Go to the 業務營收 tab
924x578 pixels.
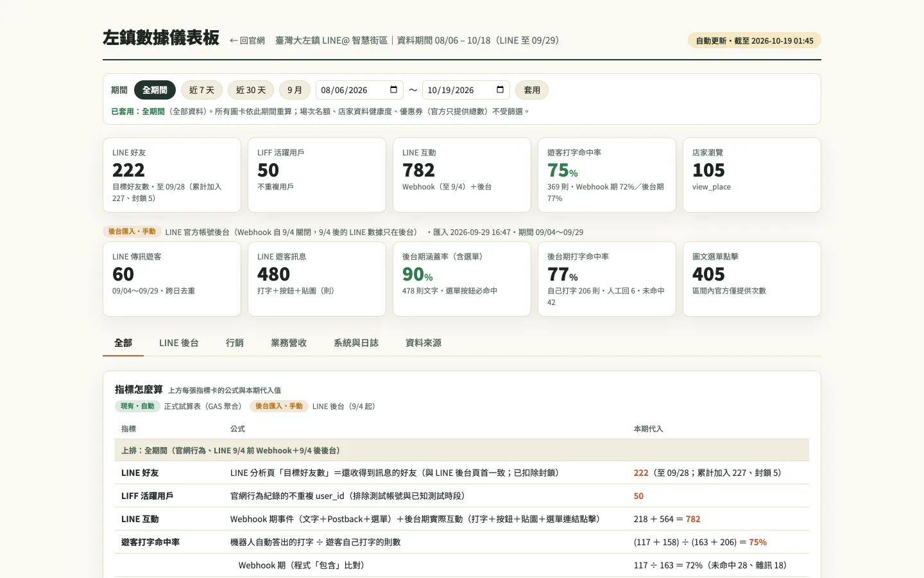[x=289, y=343]
